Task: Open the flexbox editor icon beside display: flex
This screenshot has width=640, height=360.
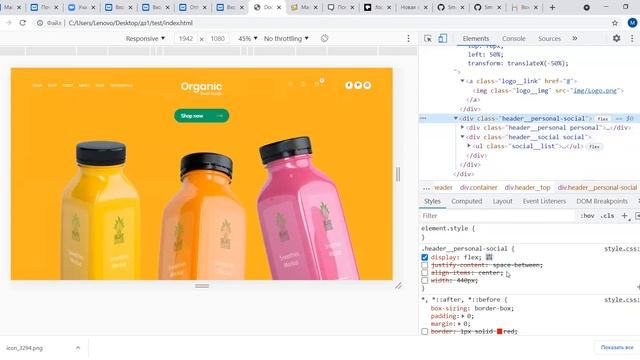Action: 489,257
